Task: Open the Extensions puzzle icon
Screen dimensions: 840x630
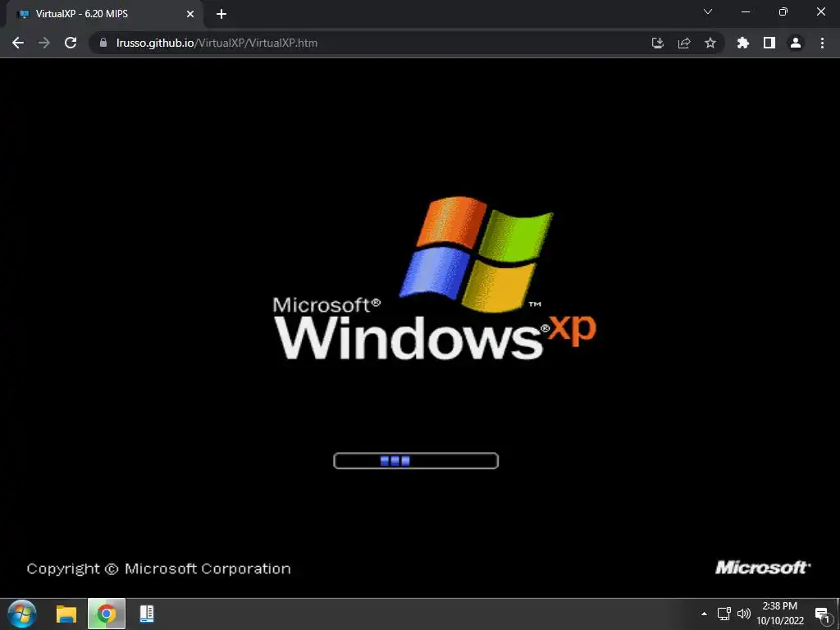Action: (742, 43)
